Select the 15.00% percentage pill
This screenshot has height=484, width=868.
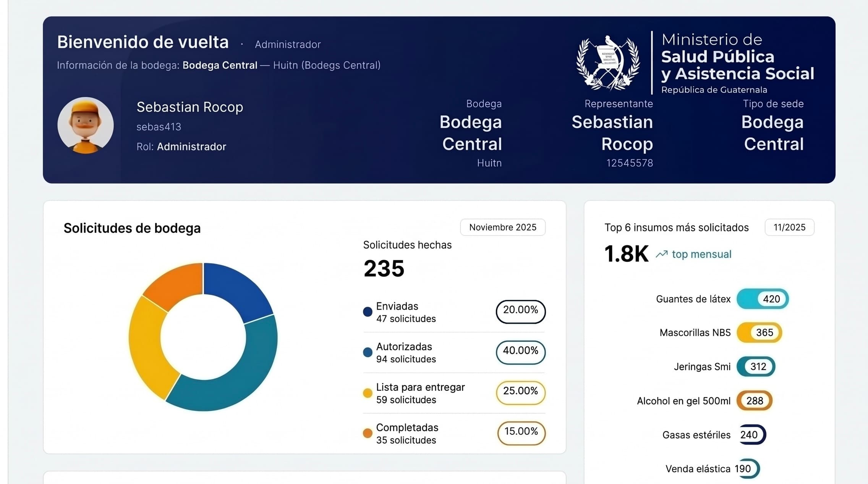(x=521, y=433)
